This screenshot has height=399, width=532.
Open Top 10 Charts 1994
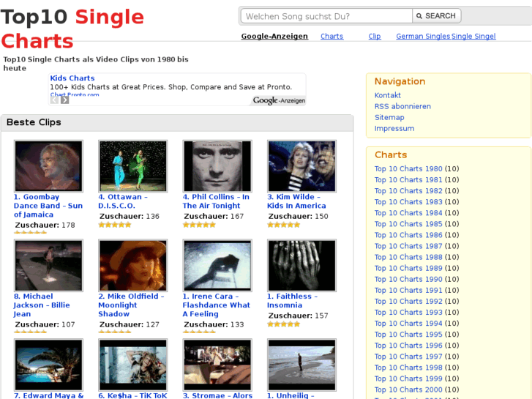[x=408, y=324]
